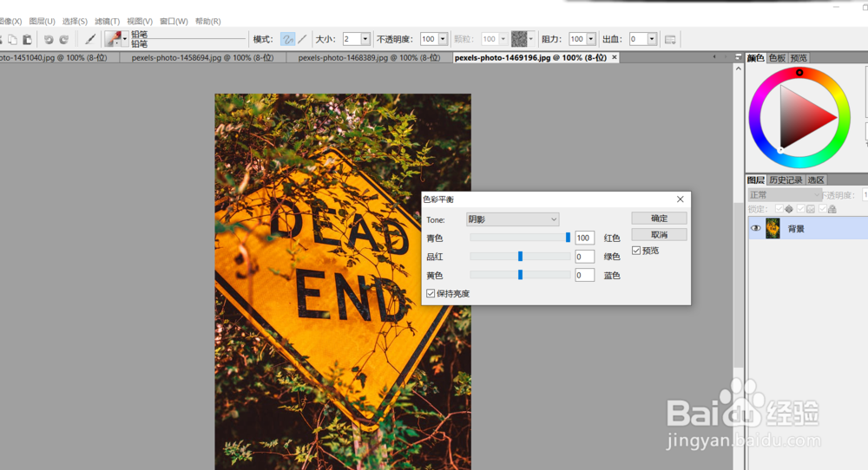Image resolution: width=868 pixels, height=470 pixels.
Task: Hide the 背景 layer with eye icon
Action: pos(756,228)
